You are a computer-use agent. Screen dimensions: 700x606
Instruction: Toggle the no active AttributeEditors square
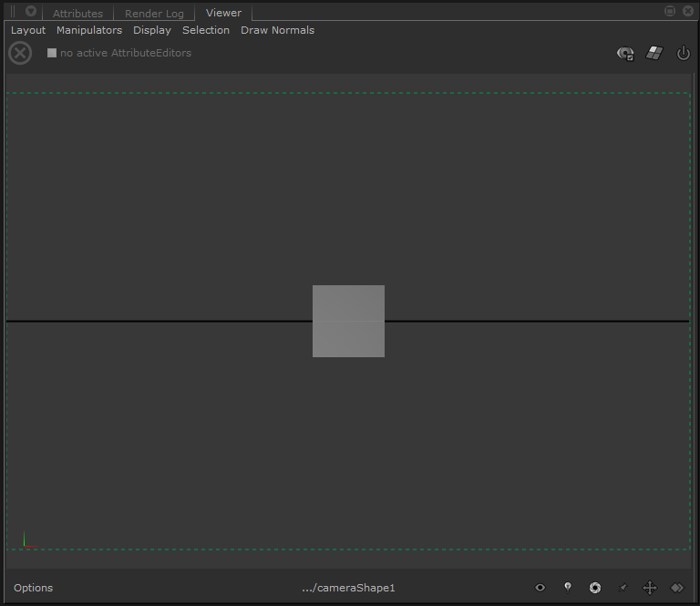[52, 53]
